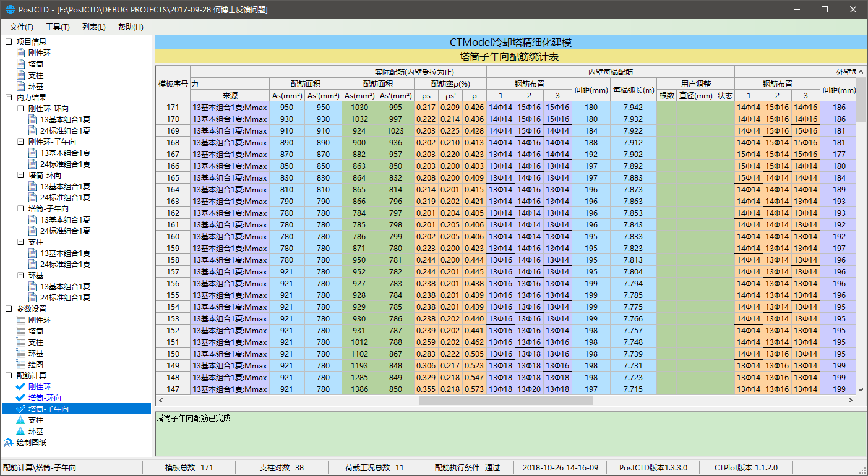Click the PostCTD globe icon in title bar
This screenshot has width=868, height=476.
tap(10, 10)
